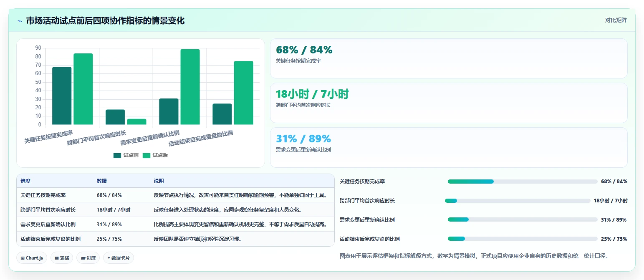Click the 试点前 bar for 跨部门平均首次响应时长
The width and height of the screenshot is (644, 280).
pos(115,117)
